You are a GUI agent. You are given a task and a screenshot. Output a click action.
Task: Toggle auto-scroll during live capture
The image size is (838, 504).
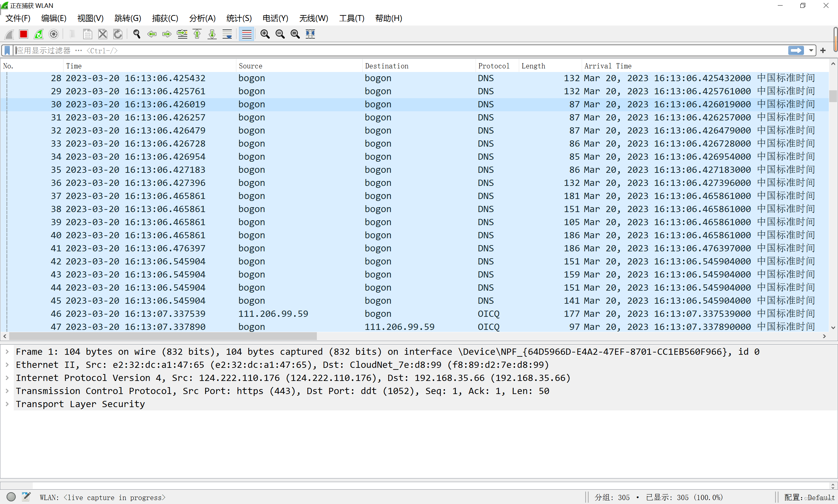point(227,34)
